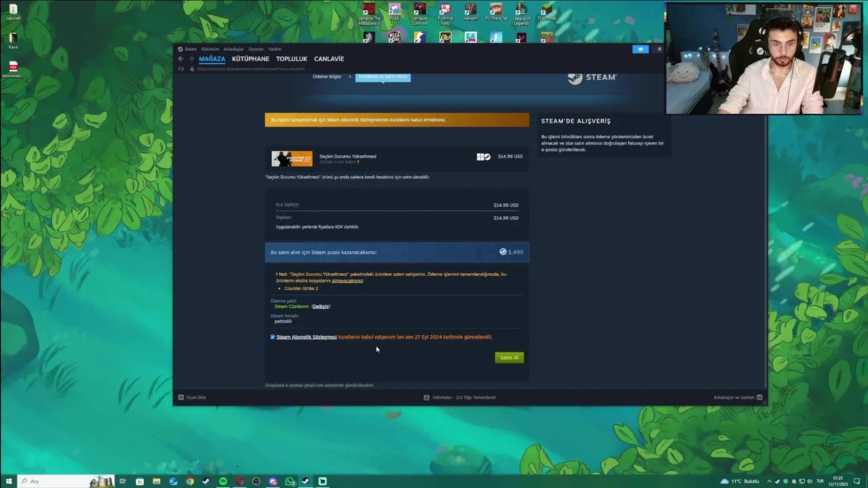Open Steam notifications bell
Image resolution: width=868 pixels, height=488 pixels.
(x=659, y=49)
